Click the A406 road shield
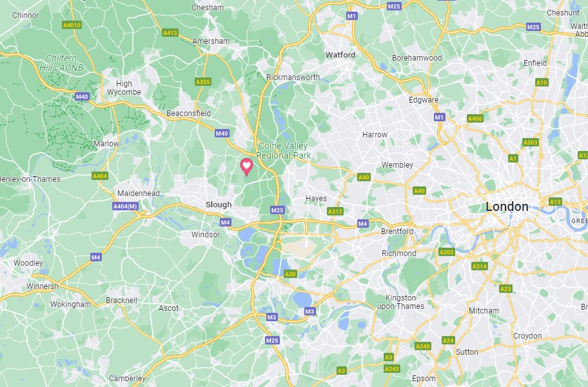Image resolution: width=588 pixels, height=387 pixels. (x=475, y=119)
